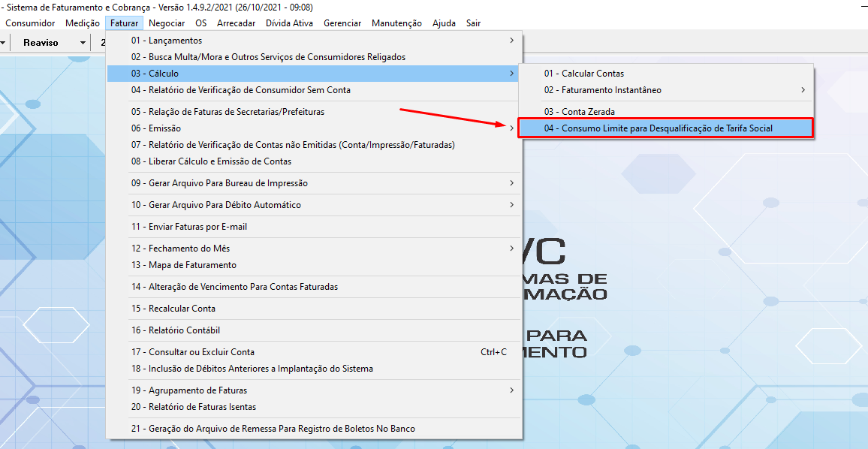This screenshot has width=868, height=449.
Task: Open the Dívida Ativa menu
Action: [x=289, y=23]
